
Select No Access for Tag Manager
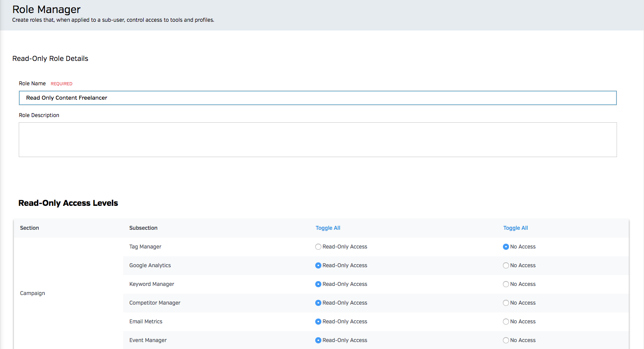506,247
